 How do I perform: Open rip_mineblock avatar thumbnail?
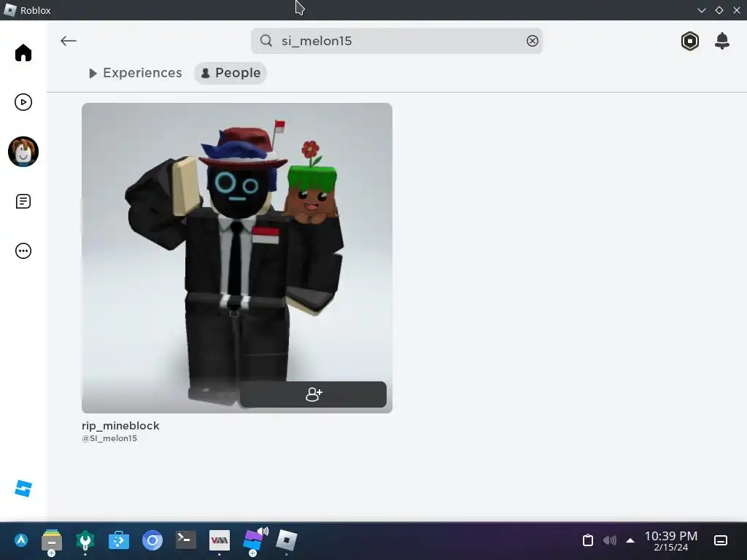click(237, 257)
